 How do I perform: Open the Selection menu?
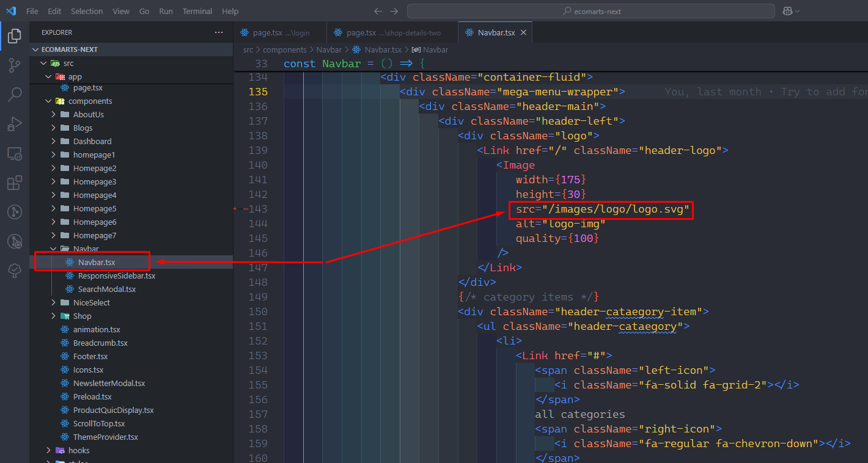point(87,11)
